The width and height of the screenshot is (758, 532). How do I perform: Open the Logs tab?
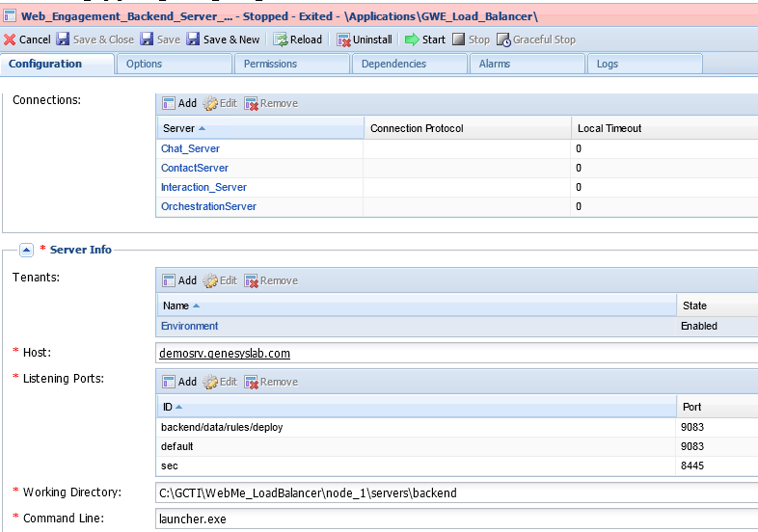[644, 64]
